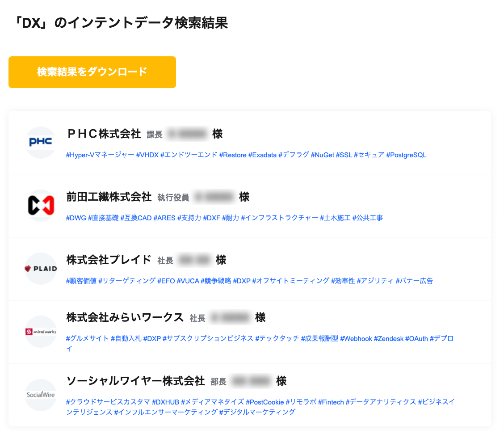The width and height of the screenshot is (504, 438).
Task: Click the SocialWire company logo
Action: [x=41, y=395]
